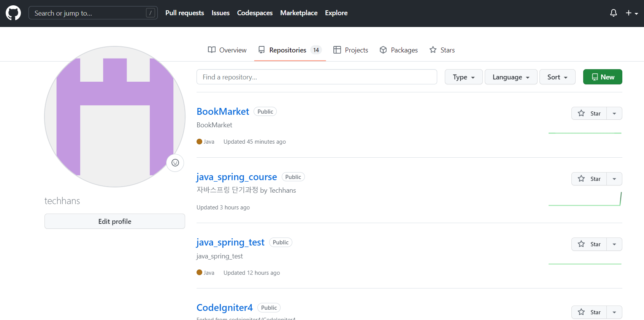Open the BookMarket repository link
This screenshot has height=320, width=644.
click(223, 111)
